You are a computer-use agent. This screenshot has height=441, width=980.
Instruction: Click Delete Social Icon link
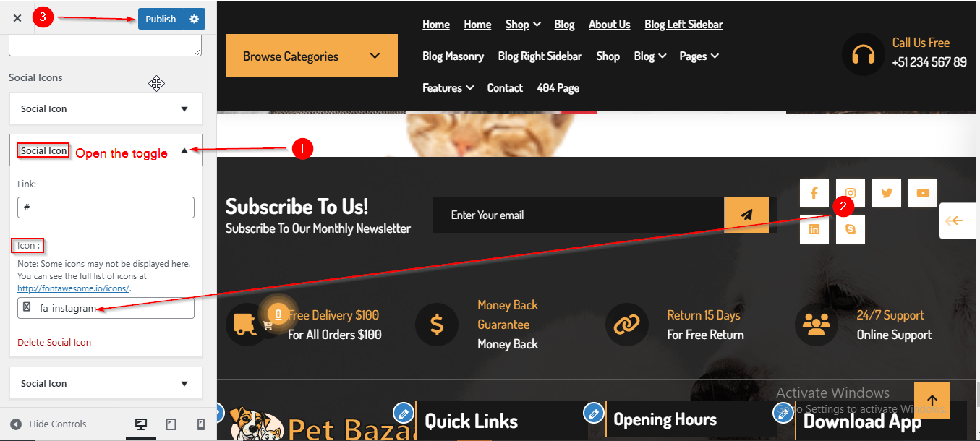pyautogui.click(x=54, y=342)
